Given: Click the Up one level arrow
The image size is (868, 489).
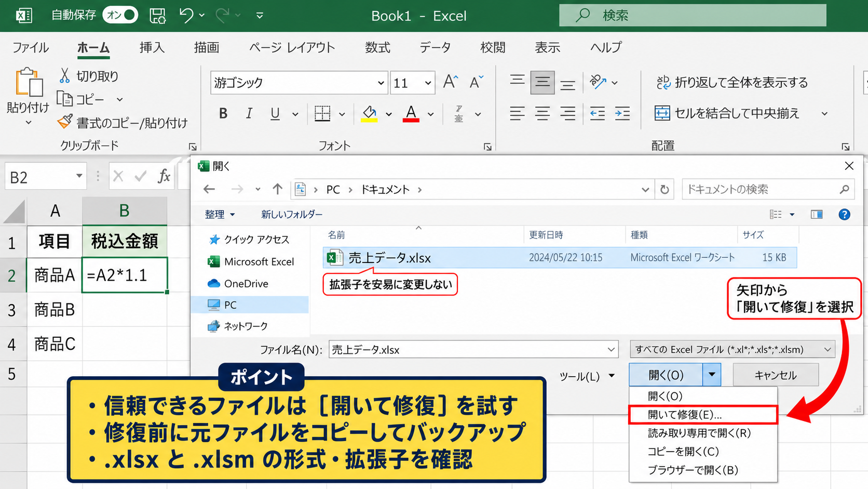Looking at the screenshot, I should (278, 189).
